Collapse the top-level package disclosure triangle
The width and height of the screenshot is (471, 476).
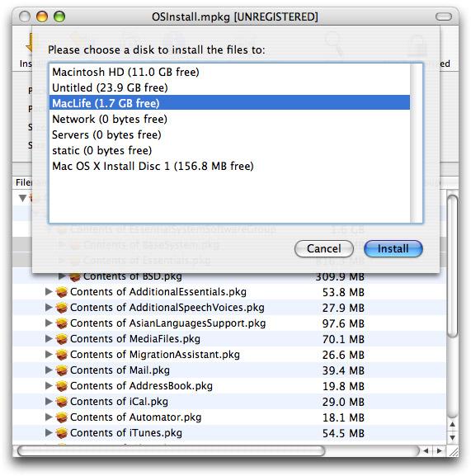[x=22, y=198]
